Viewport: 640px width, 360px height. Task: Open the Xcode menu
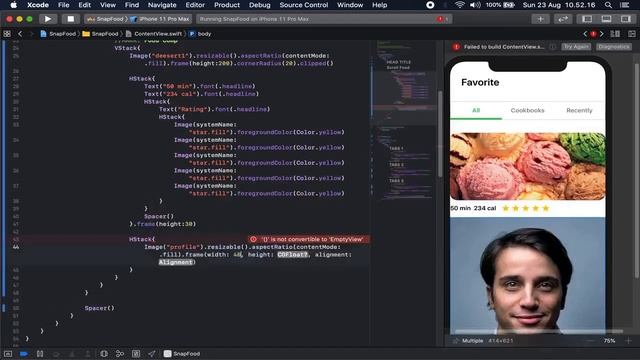point(38,5)
